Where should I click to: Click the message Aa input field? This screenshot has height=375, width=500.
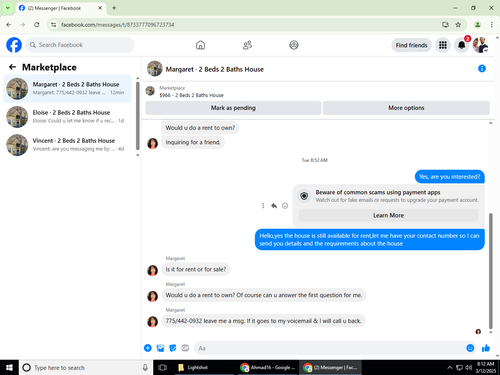pyautogui.click(x=330, y=348)
